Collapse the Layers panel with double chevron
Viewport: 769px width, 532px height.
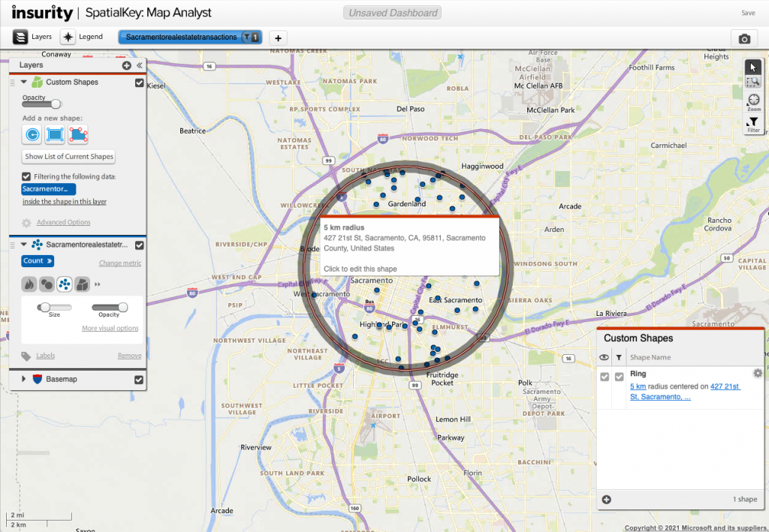139,65
